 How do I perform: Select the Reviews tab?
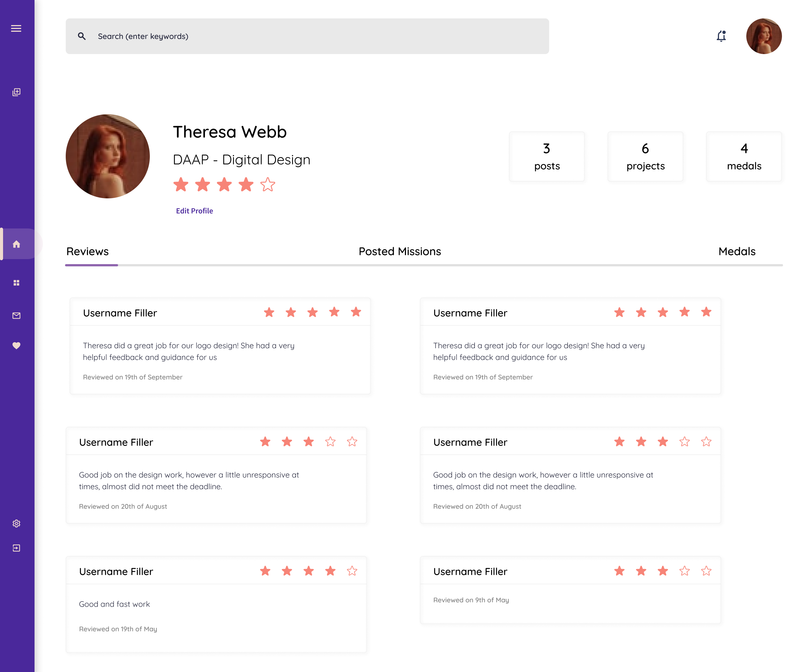point(87,251)
